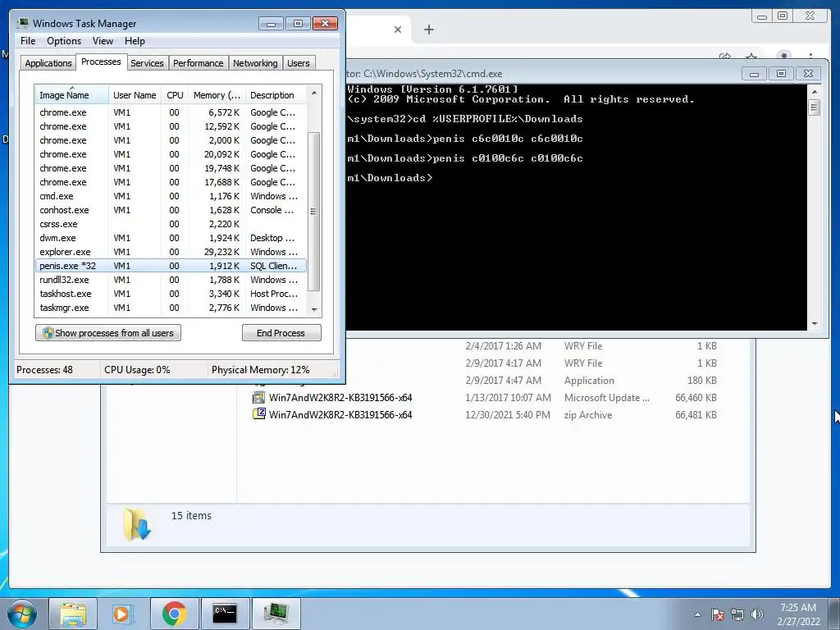Select the dwm.exe process row
This screenshot has height=630, width=840.
(171, 238)
